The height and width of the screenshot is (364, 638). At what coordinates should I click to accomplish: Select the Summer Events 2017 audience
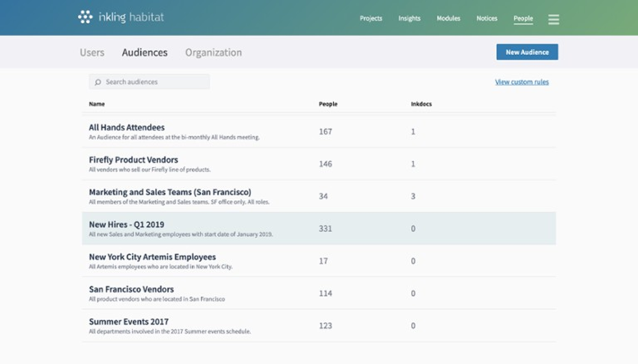[129, 322]
